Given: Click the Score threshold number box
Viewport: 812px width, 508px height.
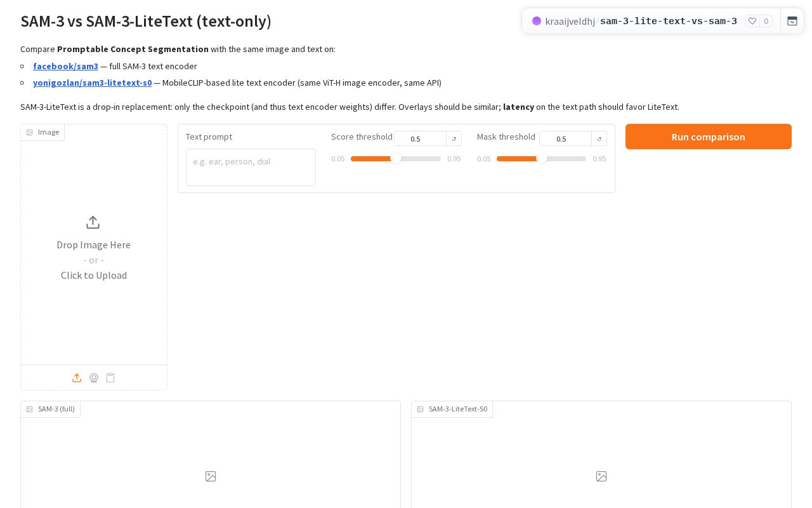Looking at the screenshot, I should coord(420,138).
